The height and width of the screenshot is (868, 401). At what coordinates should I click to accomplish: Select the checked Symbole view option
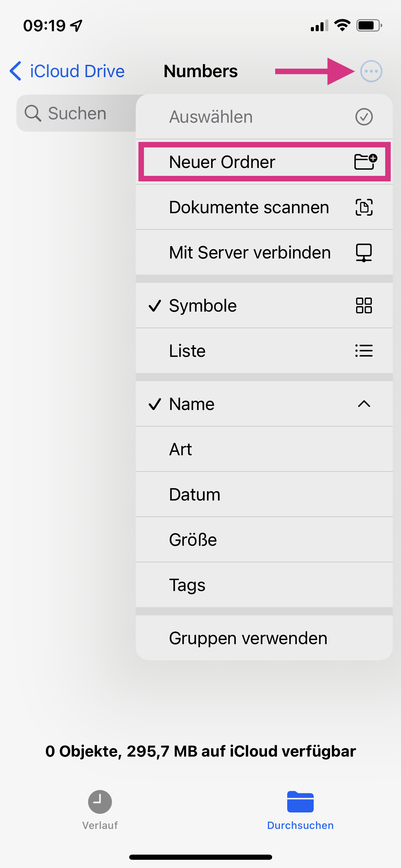click(203, 305)
